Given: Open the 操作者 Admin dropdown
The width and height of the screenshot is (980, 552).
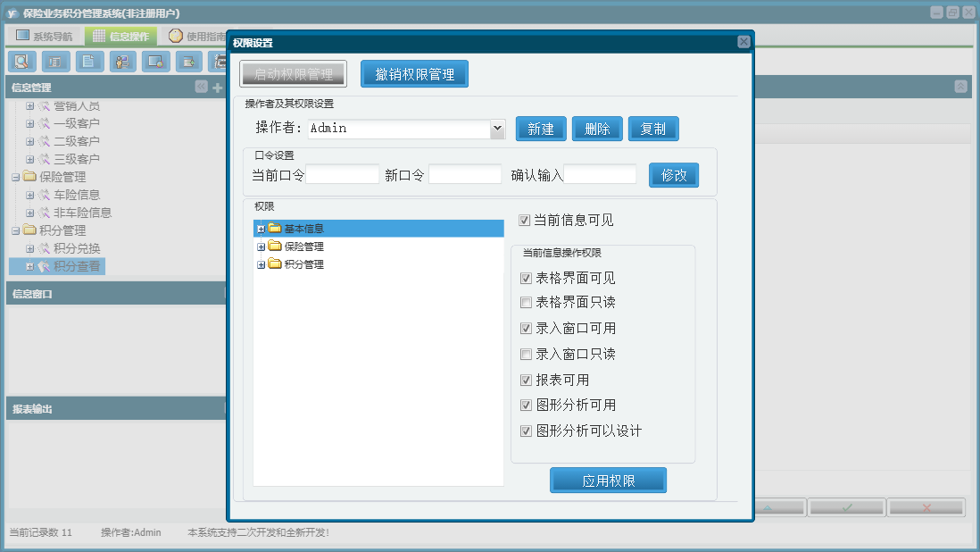Looking at the screenshot, I should (x=497, y=128).
